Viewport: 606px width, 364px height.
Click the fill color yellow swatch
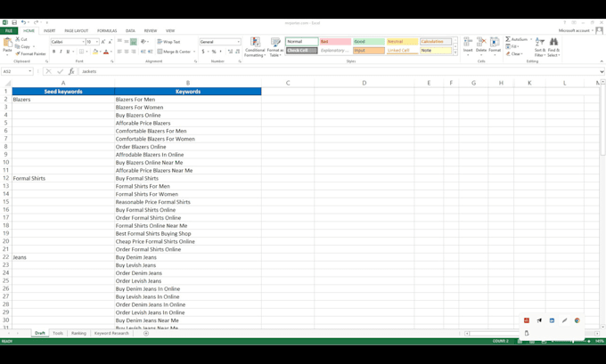coord(95,52)
